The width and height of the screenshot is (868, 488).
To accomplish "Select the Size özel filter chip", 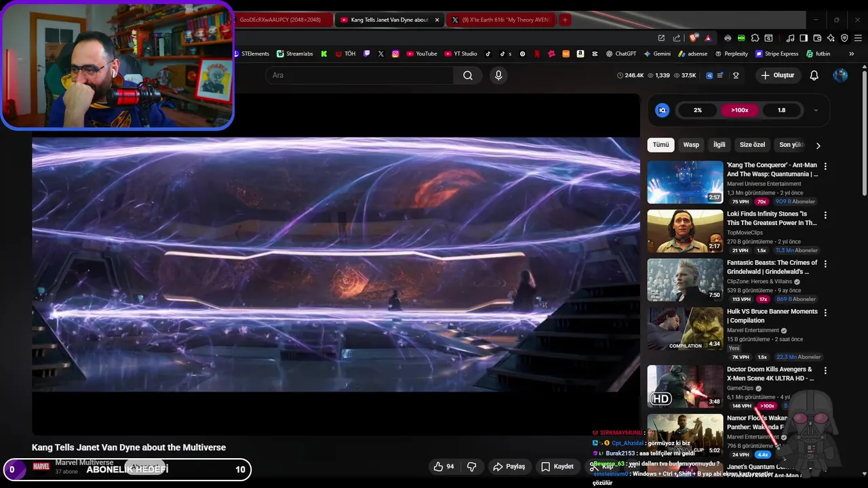I will pyautogui.click(x=752, y=144).
